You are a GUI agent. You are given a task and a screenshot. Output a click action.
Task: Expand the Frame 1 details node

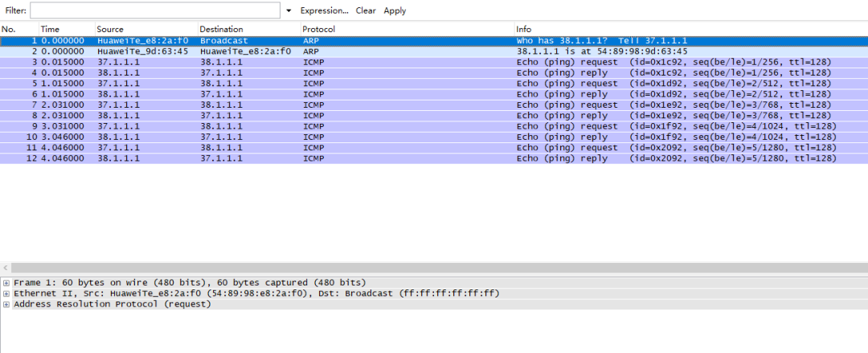tap(6, 282)
